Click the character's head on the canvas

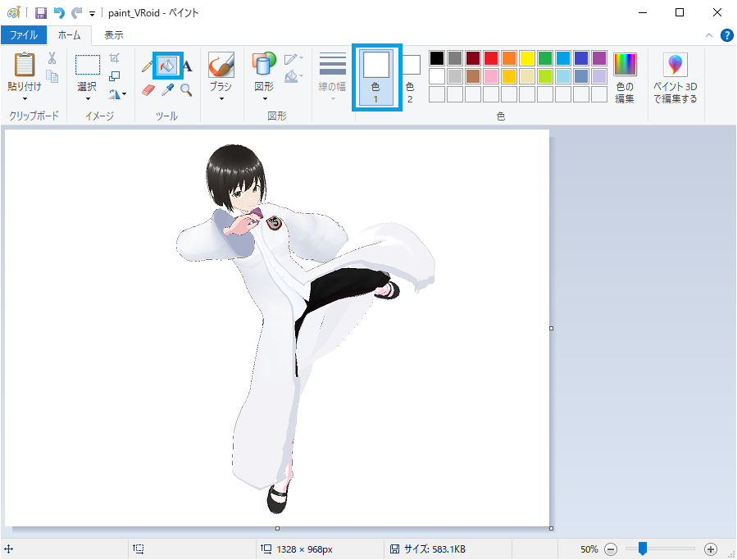tap(236, 178)
